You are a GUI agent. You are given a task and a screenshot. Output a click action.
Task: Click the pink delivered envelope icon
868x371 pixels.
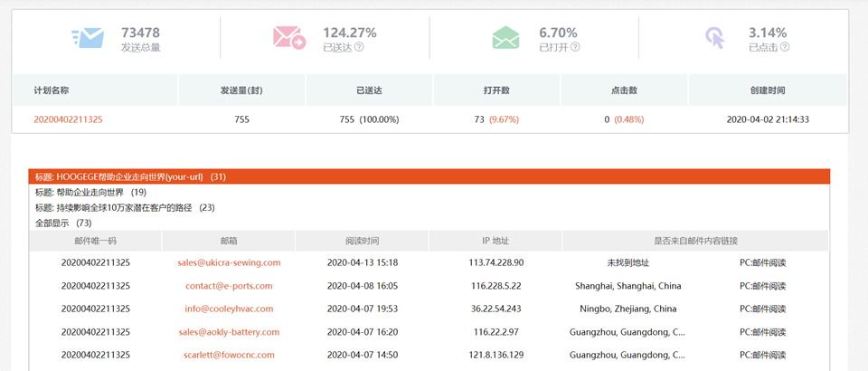[289, 38]
